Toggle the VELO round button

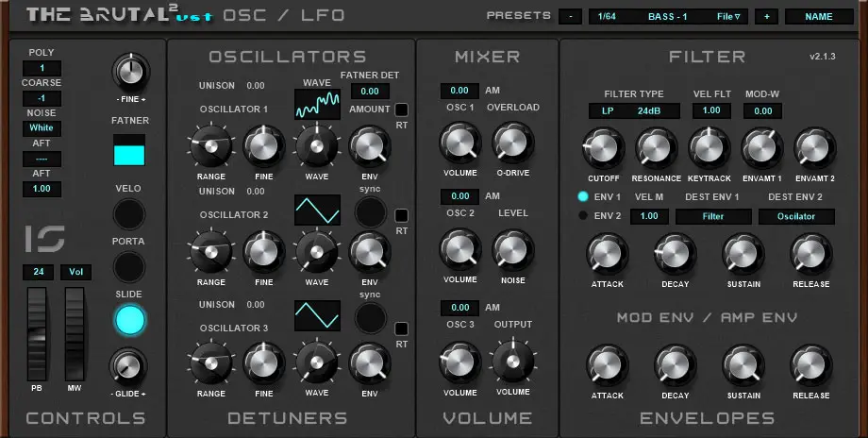click(x=129, y=214)
